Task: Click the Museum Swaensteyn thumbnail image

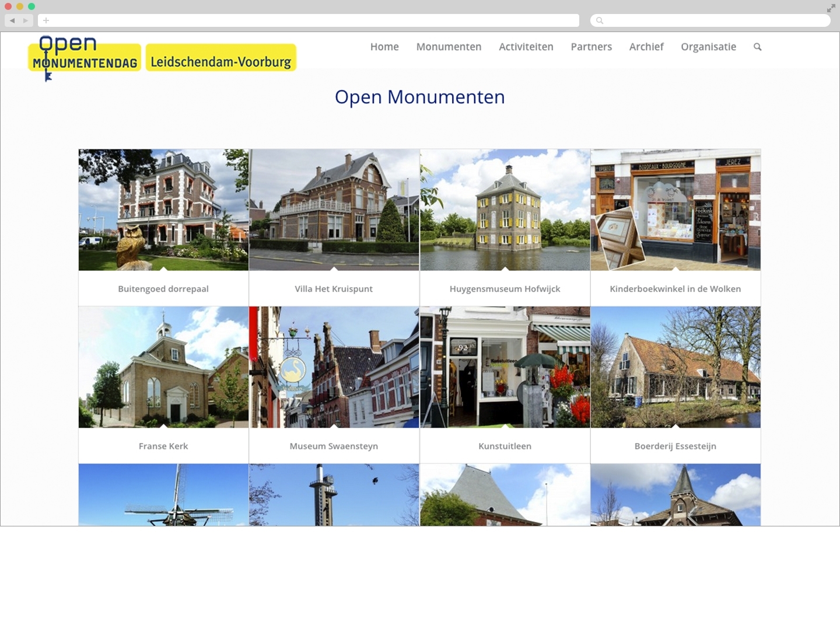Action: pos(334,367)
